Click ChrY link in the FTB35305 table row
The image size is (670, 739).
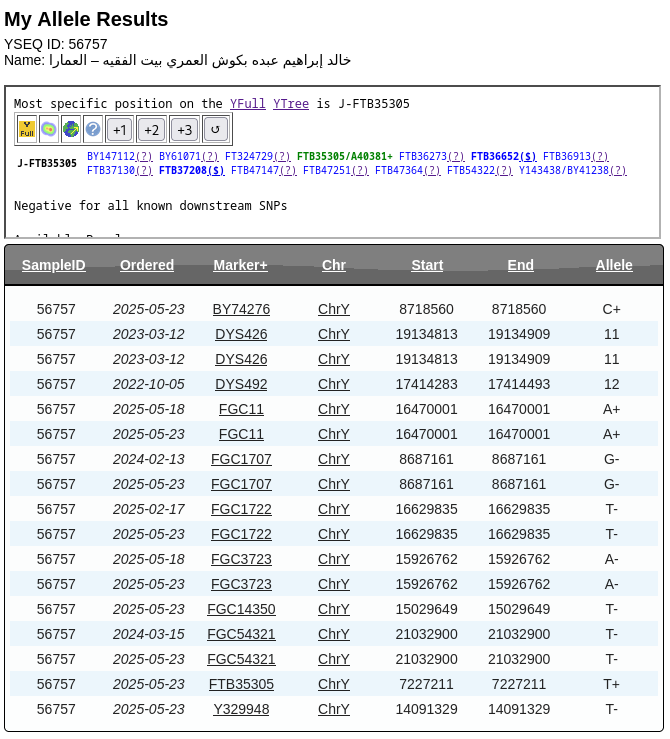point(334,684)
